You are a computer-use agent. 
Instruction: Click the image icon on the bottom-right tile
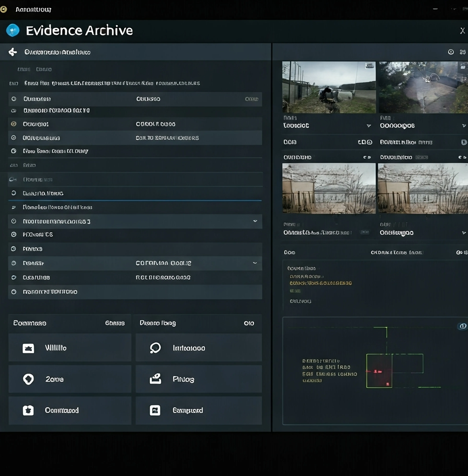click(155, 410)
